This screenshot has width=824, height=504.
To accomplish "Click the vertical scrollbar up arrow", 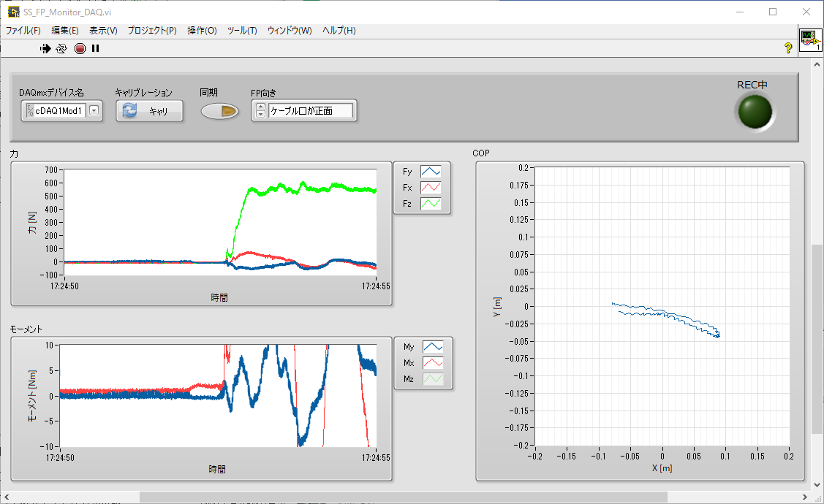I will [817, 64].
